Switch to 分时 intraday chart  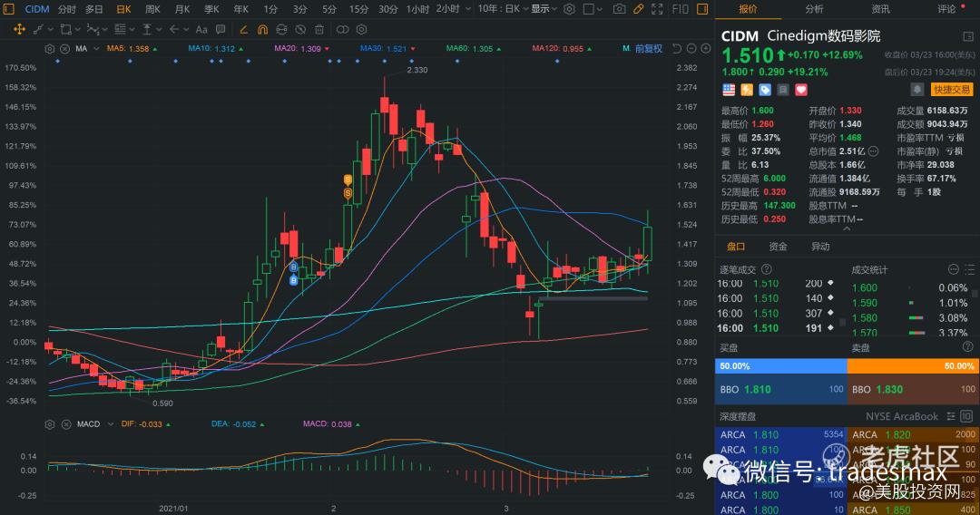pyautogui.click(x=67, y=9)
